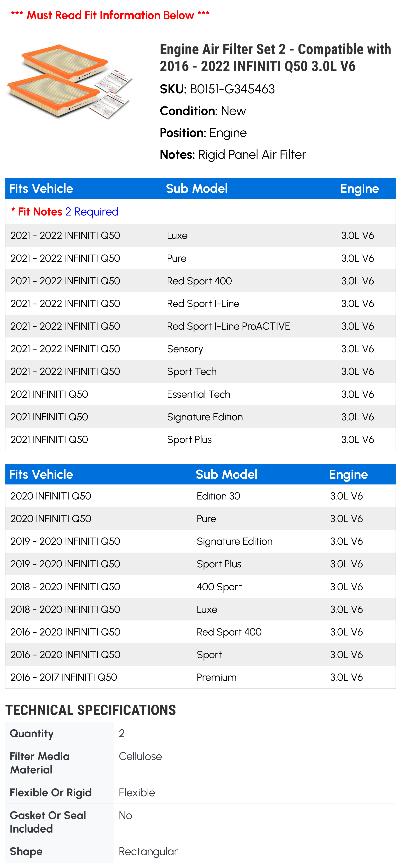This screenshot has width=401, height=868.
Task: Click the 'Flexible Or Rigid' specification row
Action: (x=200, y=792)
